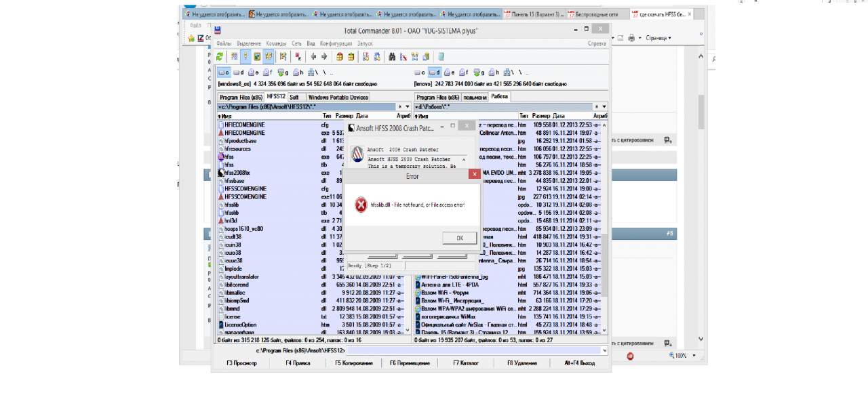868x414 pixels.
Task: Click F5 Копирование button
Action: [353, 363]
